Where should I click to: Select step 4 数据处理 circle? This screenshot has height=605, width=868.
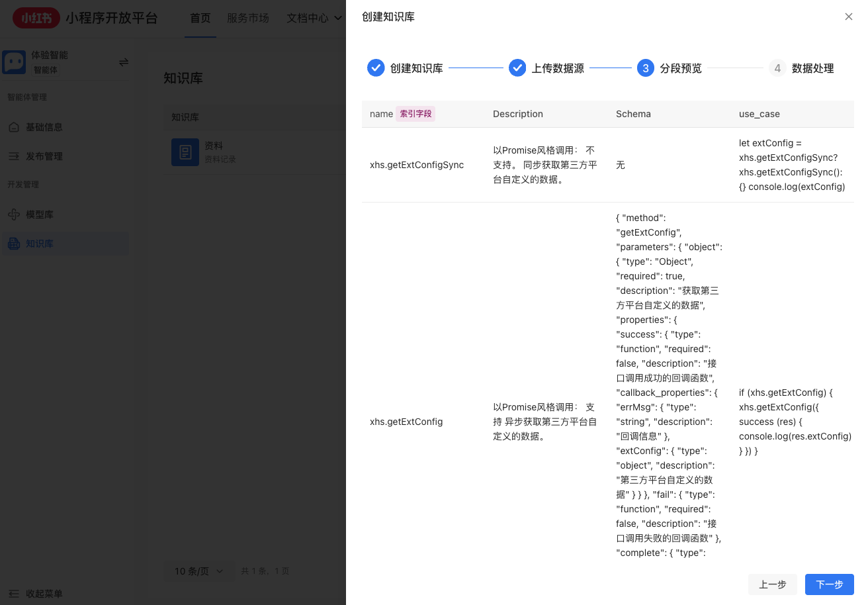[777, 68]
